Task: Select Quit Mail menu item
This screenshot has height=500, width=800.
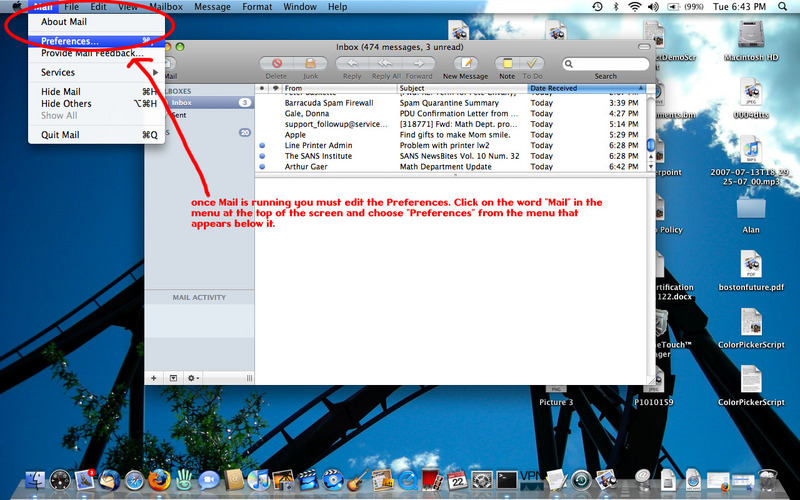Action: coord(60,135)
